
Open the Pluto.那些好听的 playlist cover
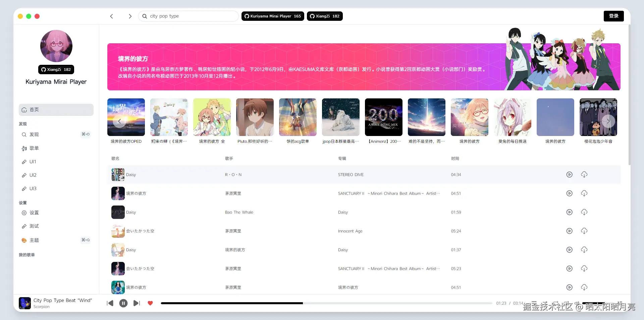coord(255,117)
